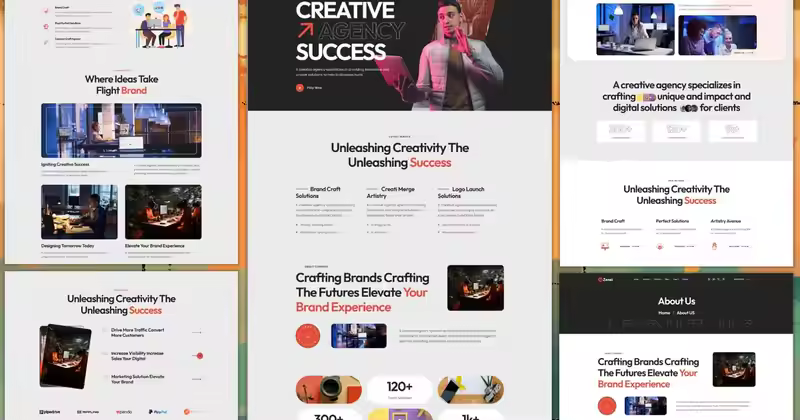
Task: Click the orange icon under Artistry Avenue
Action: 714,246
